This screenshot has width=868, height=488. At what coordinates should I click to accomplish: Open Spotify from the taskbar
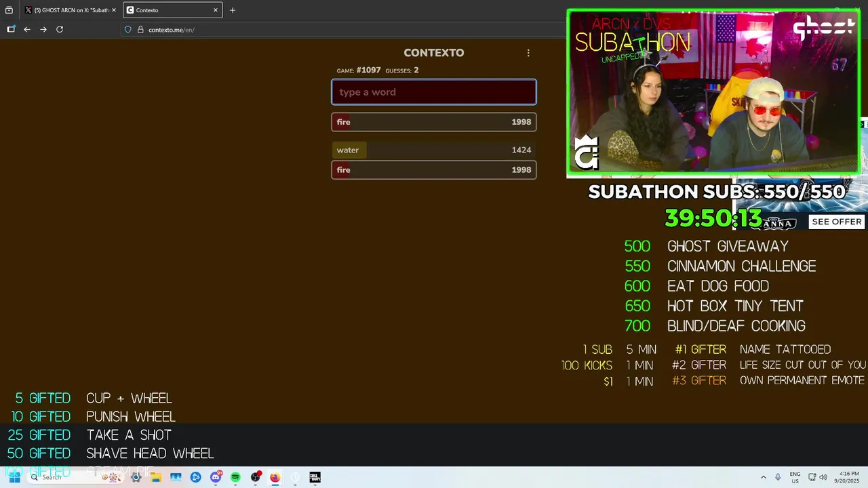pos(235,477)
